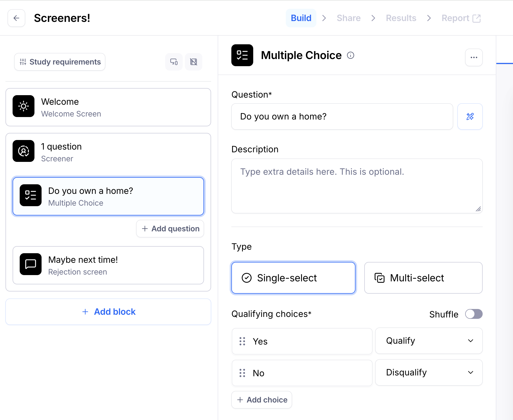Screen dimensions: 513x420
Task: Open the Results tab
Action: (401, 18)
